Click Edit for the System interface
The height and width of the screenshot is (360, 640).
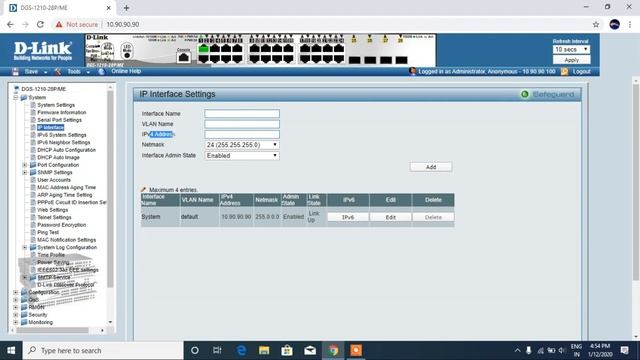[x=391, y=217]
